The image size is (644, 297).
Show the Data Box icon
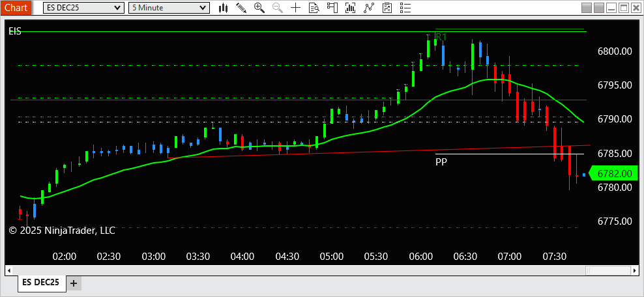(x=314, y=7)
